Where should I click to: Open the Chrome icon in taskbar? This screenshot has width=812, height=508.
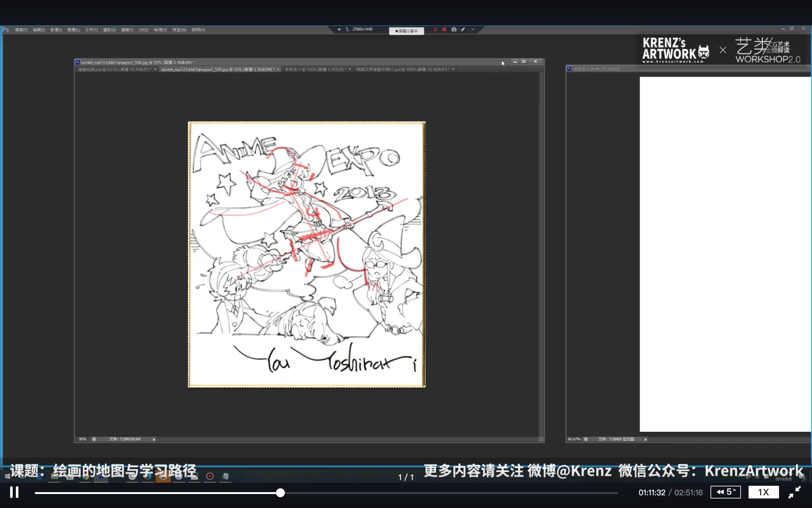click(85, 476)
